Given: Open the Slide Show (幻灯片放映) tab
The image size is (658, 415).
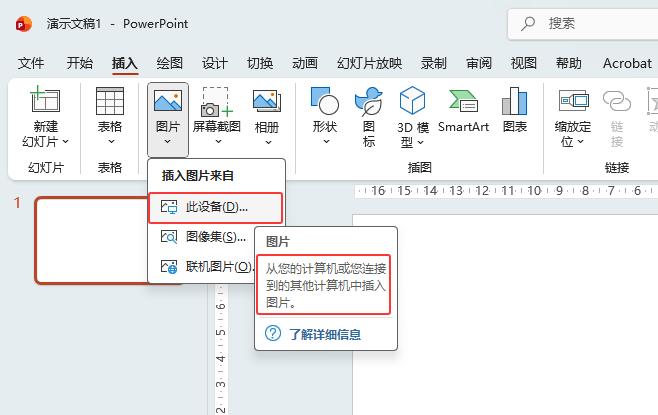Looking at the screenshot, I should [369, 63].
